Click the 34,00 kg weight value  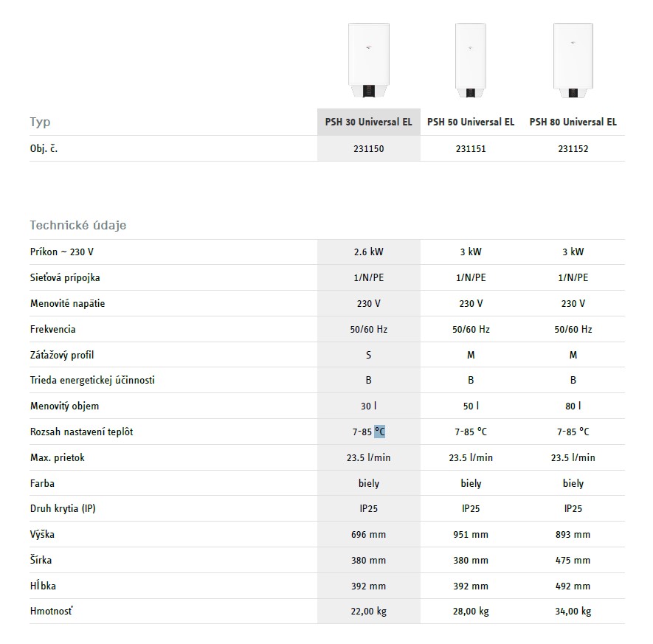[x=573, y=611]
